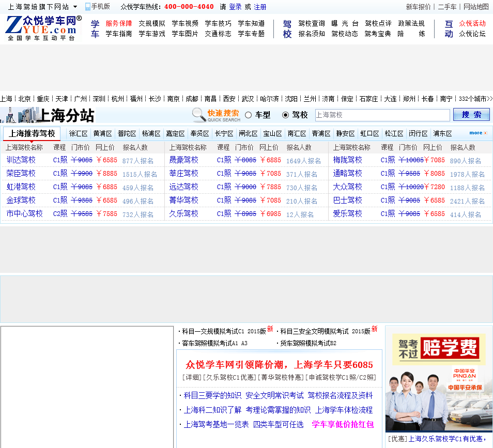Open the 上海驾培旗下网站 dropdown

(42, 7)
